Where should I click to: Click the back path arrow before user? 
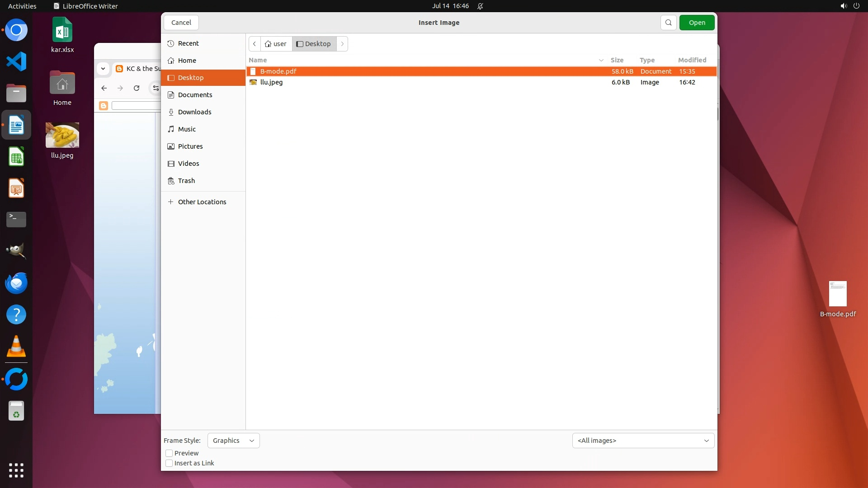255,44
